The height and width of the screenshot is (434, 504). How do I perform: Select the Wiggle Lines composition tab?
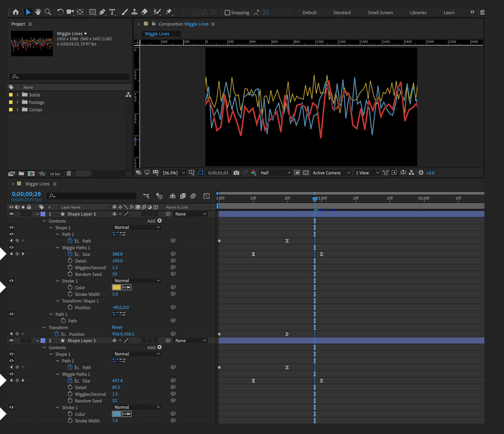[161, 34]
